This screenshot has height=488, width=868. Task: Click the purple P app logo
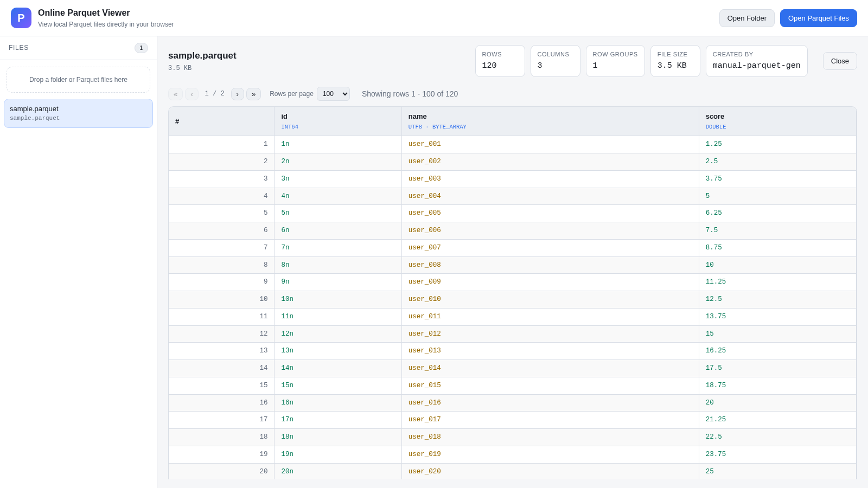(21, 18)
